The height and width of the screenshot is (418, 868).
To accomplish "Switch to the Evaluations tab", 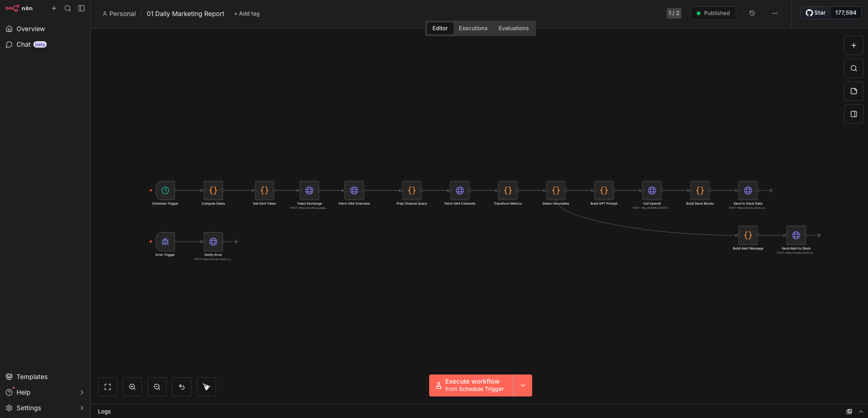I will pyautogui.click(x=513, y=28).
